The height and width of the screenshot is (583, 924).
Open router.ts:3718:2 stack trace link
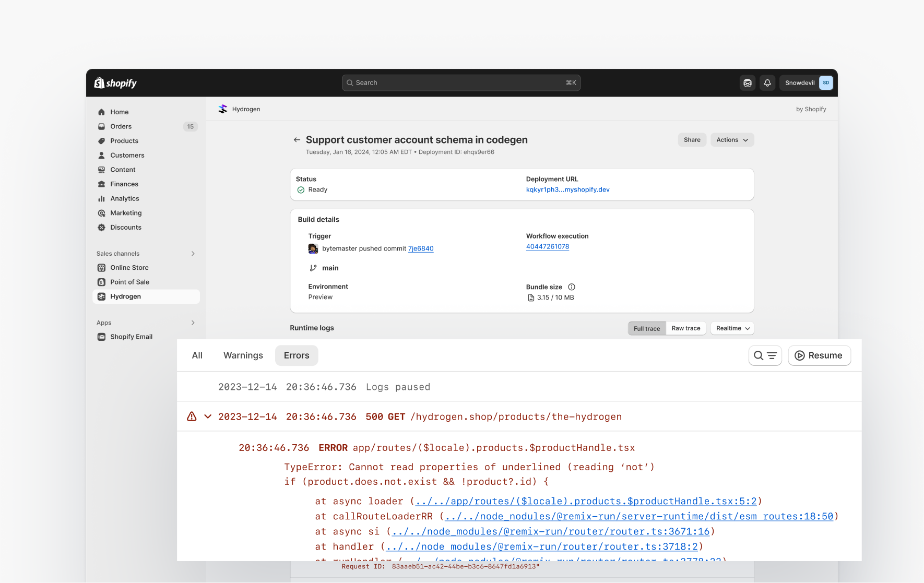coord(542,547)
